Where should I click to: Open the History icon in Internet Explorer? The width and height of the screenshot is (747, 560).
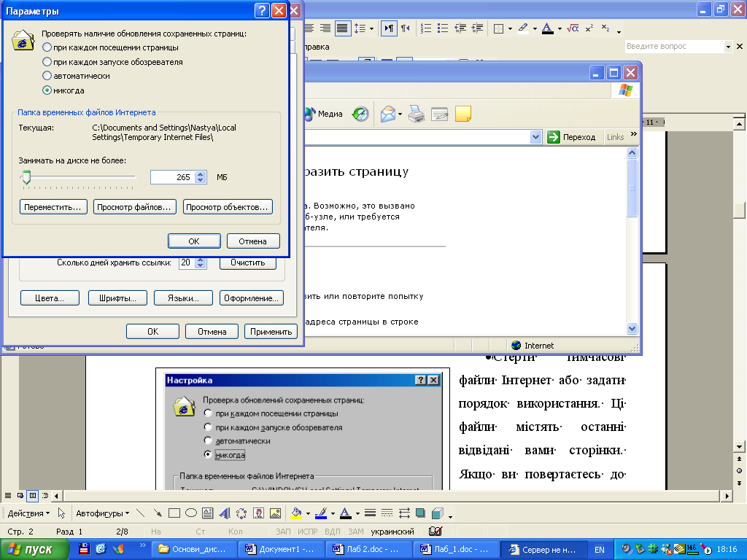click(x=360, y=114)
